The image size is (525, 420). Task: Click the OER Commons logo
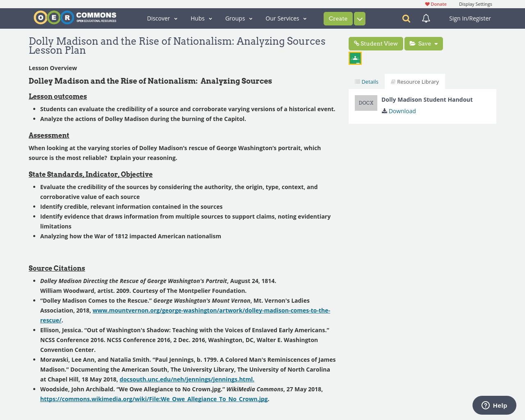(75, 18)
